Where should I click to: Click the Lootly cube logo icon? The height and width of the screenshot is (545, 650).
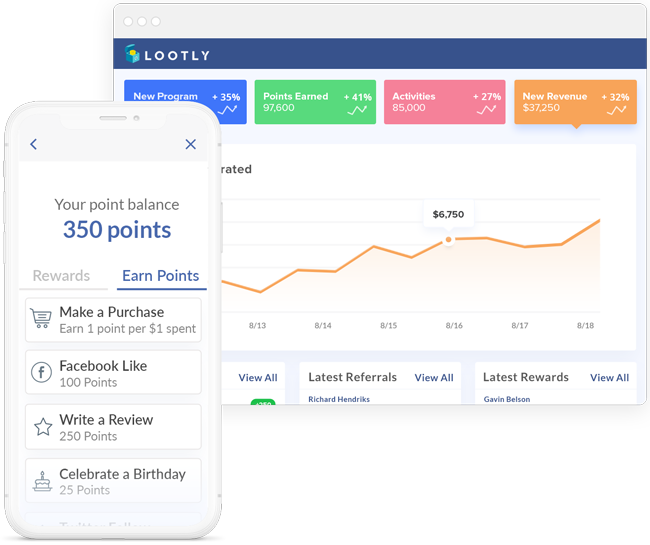coord(132,54)
